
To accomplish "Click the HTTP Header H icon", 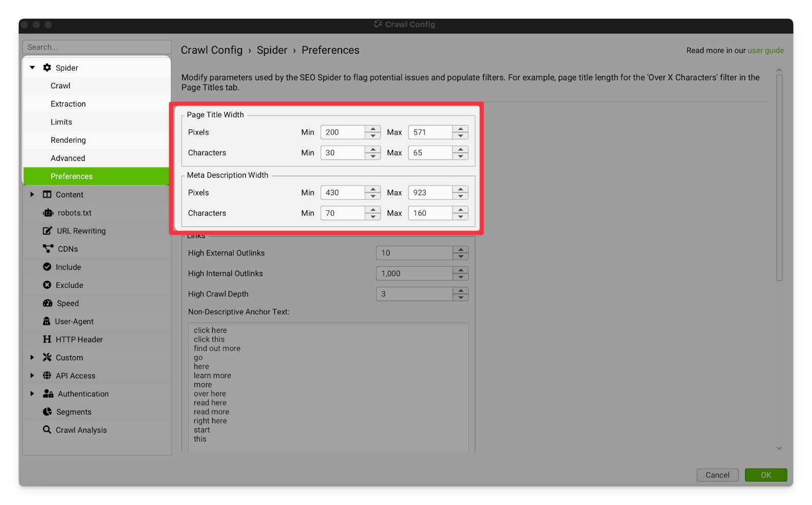I will point(47,340).
